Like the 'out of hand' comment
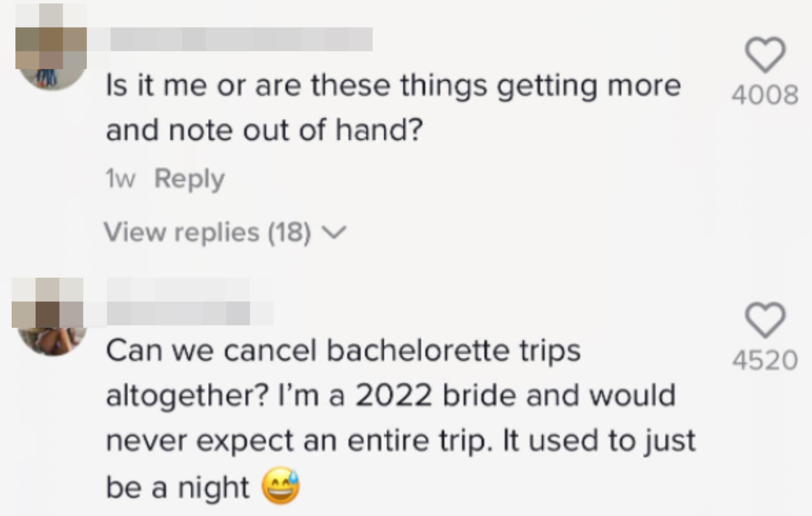 pos(765,55)
